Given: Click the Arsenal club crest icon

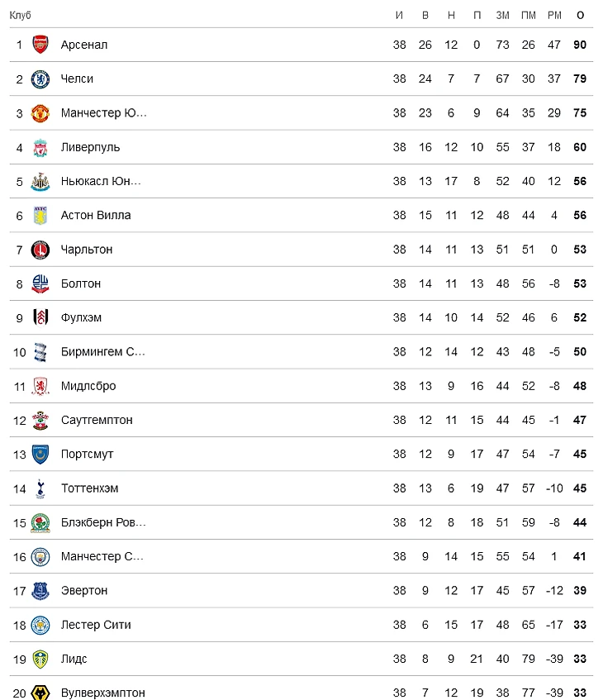Looking at the screenshot, I should click(40, 45).
